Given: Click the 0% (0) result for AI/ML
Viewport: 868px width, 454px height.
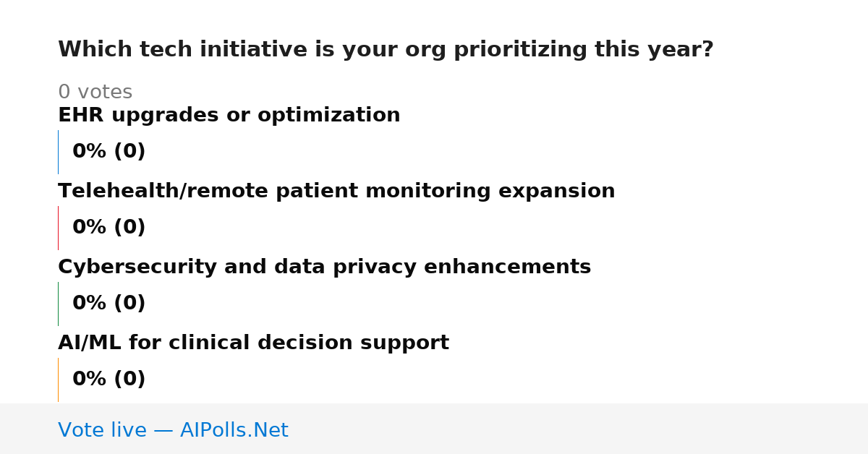Looking at the screenshot, I should coord(109,380).
